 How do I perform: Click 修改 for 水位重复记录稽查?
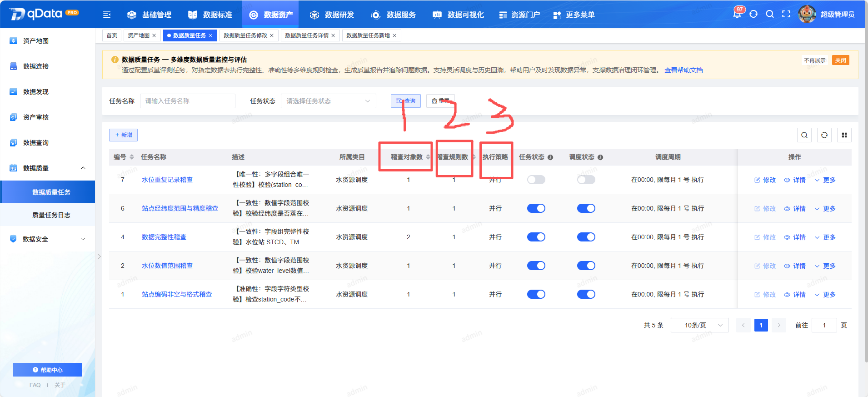coord(765,180)
